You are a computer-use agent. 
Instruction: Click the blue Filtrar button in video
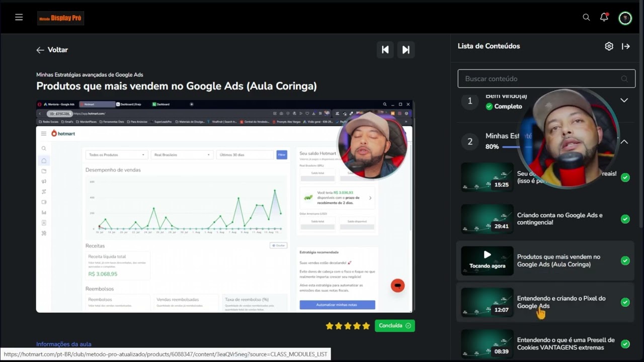[x=282, y=155]
